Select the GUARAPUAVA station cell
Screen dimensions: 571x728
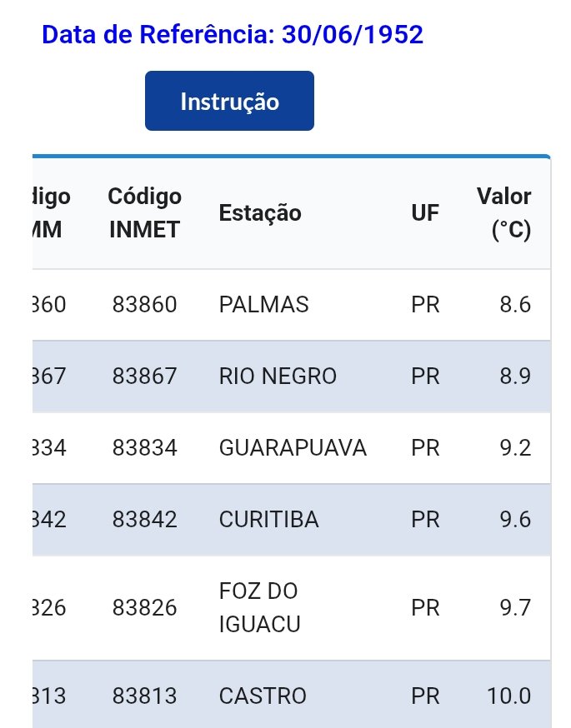pyautogui.click(x=293, y=448)
